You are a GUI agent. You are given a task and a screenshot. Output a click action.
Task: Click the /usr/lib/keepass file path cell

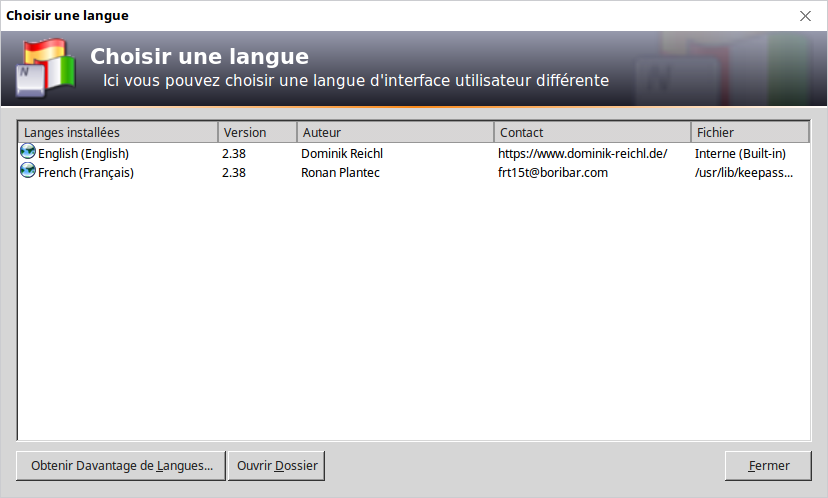tap(744, 173)
